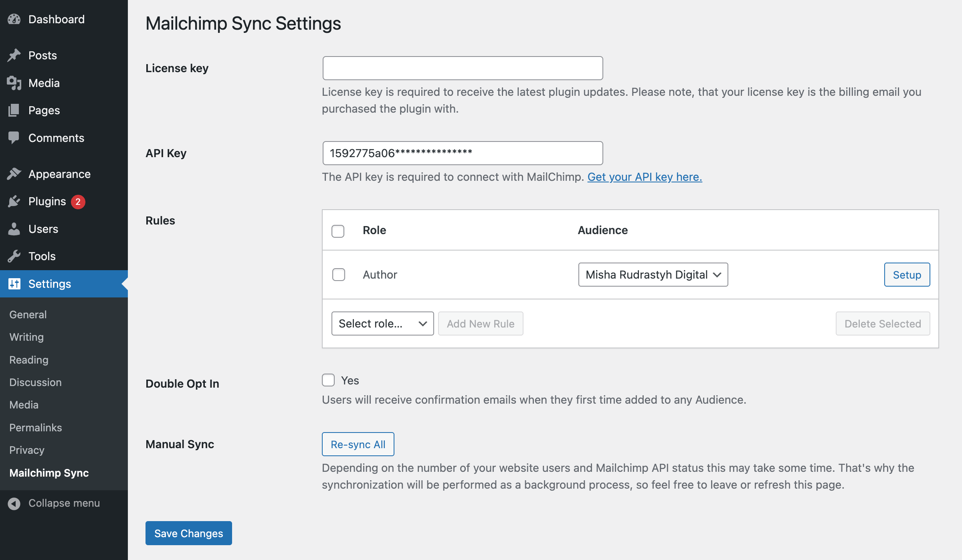The width and height of the screenshot is (962, 560).
Task: Select the Appearance paintbrush icon
Action: (14, 173)
